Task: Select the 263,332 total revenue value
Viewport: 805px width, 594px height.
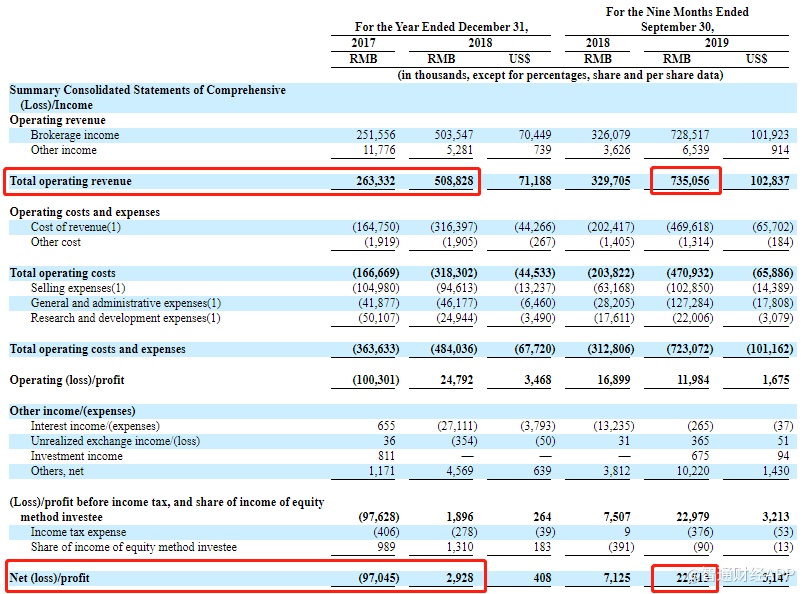Action: point(377,181)
